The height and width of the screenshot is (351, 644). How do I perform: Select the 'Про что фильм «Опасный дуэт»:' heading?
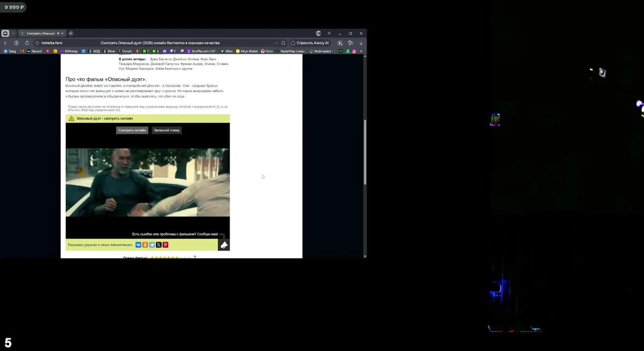pos(106,79)
